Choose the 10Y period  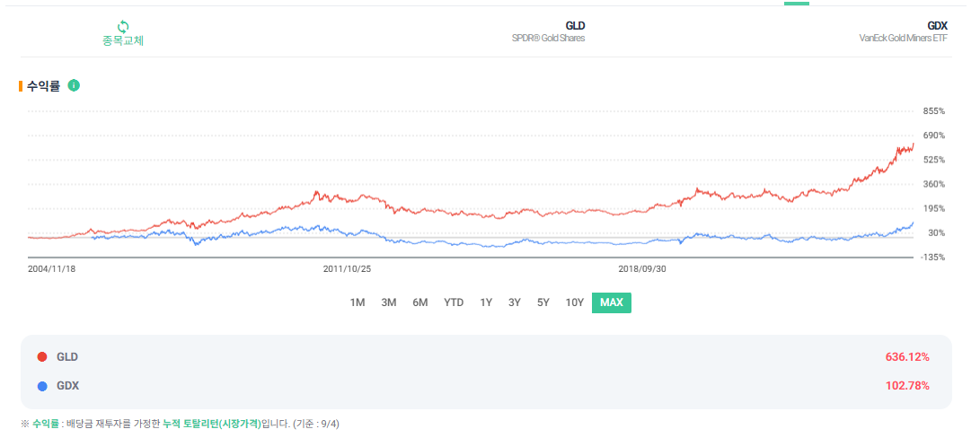(574, 302)
